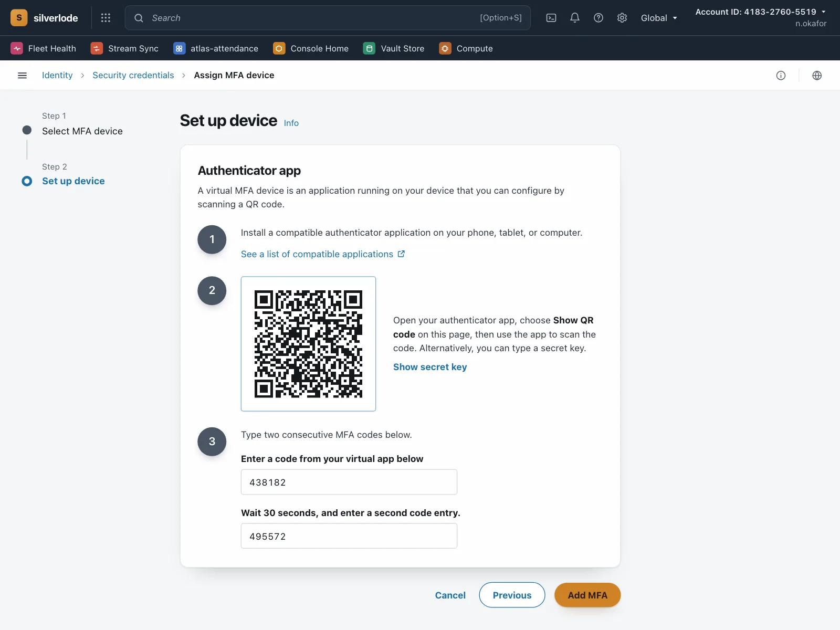Screen dimensions: 840x630
Task: Click the globe language icon
Action: 817,76
